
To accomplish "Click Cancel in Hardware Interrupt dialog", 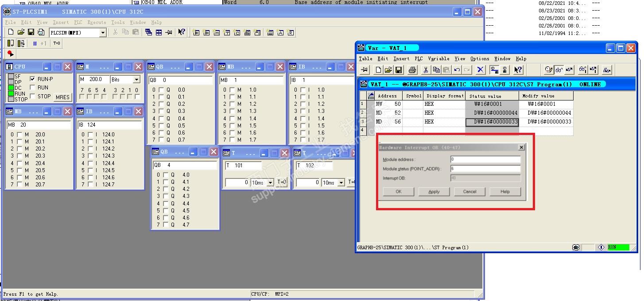I will coord(469,192).
